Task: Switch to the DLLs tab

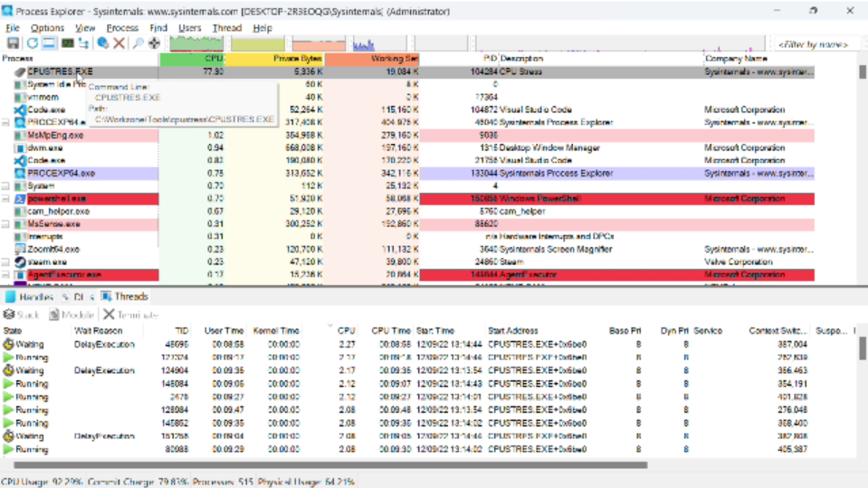Action: click(x=78, y=297)
